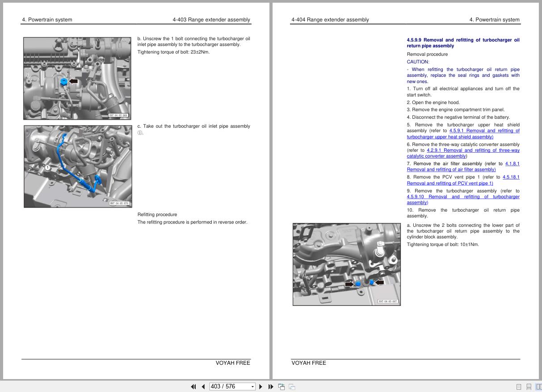Image resolution: width=542 pixels, height=392 pixels.
Task: Toggle two-page facing layout
Action: pyautogui.click(x=538, y=387)
